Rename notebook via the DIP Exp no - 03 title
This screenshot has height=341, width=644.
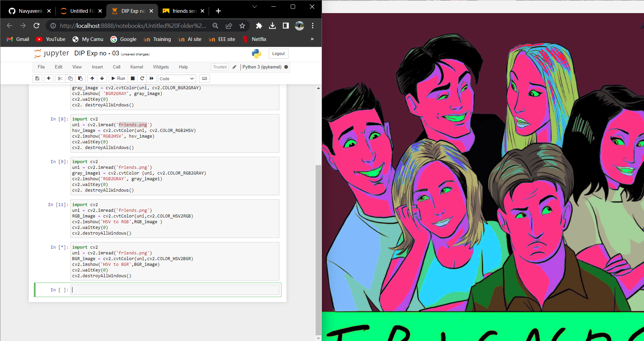(x=97, y=53)
